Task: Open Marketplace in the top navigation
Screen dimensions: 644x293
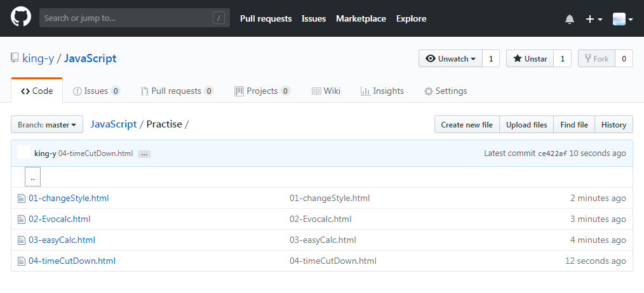Action: (361, 18)
